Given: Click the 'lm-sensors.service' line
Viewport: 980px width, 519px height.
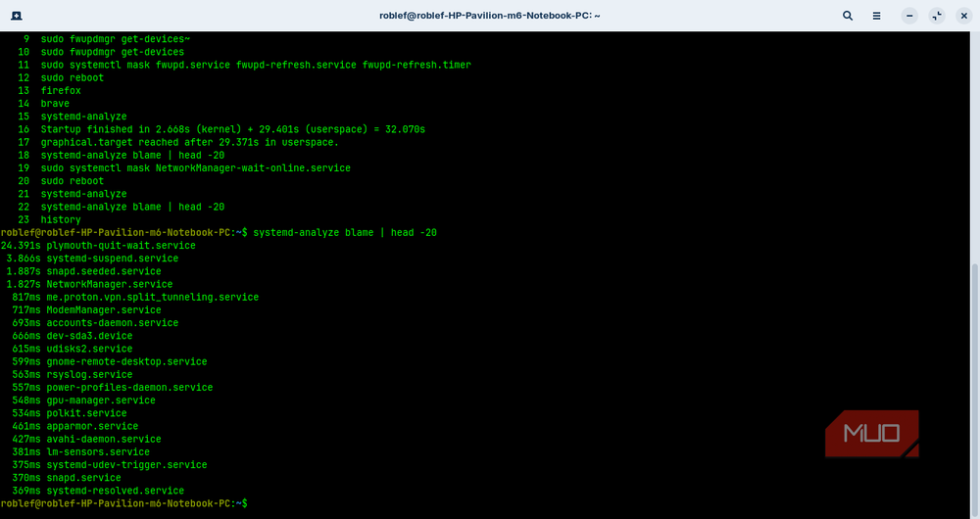Looking at the screenshot, I should pos(80,452).
